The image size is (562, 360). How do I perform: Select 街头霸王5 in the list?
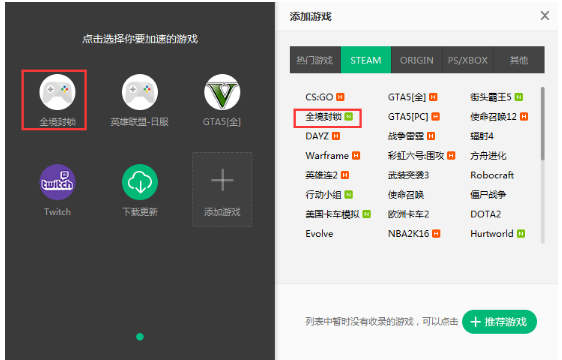(491, 97)
